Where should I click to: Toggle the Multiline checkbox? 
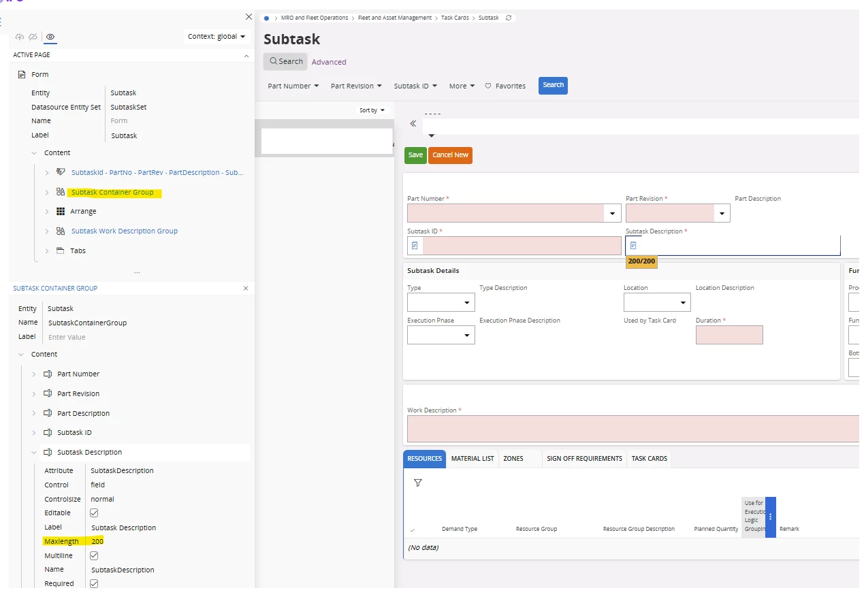tap(94, 555)
